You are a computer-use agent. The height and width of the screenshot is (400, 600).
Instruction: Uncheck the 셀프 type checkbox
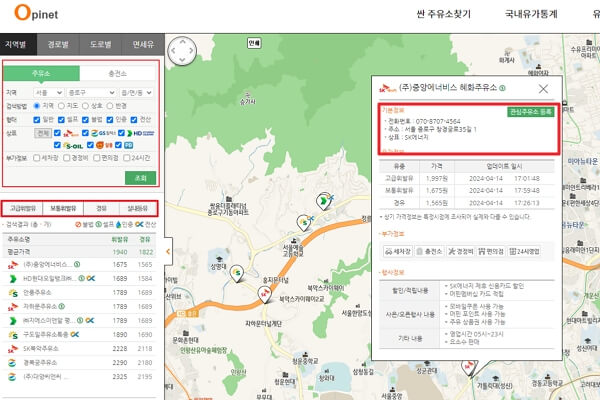point(61,120)
